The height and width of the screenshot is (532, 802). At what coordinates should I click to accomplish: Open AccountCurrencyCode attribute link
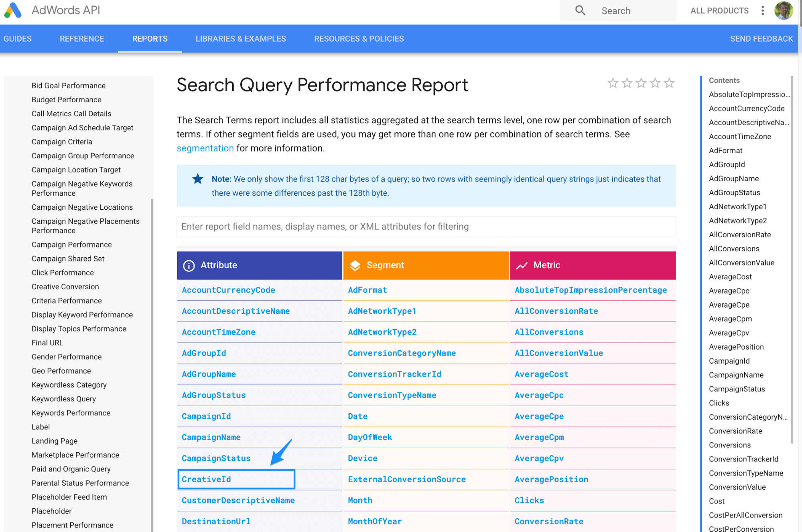click(228, 290)
